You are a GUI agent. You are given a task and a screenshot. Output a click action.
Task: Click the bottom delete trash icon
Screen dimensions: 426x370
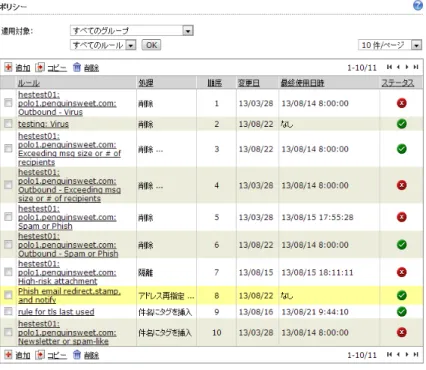77,355
